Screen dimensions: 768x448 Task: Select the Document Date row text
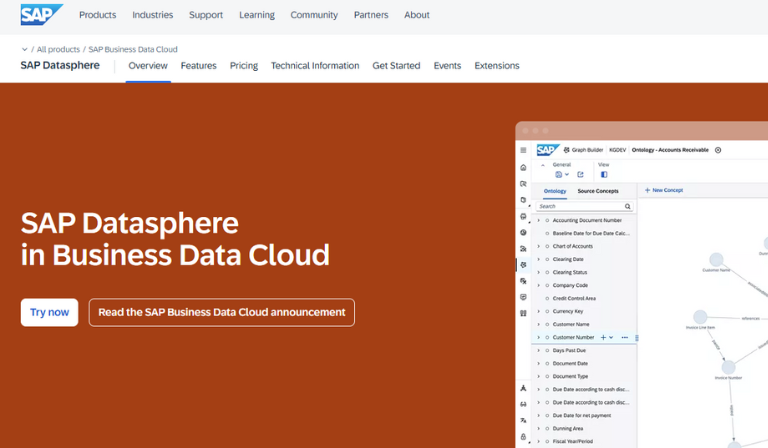(570, 363)
